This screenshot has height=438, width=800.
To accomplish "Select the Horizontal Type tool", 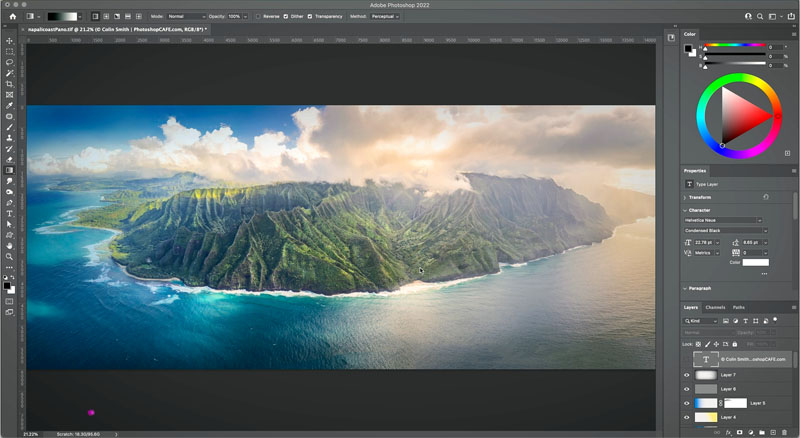I will [9, 213].
